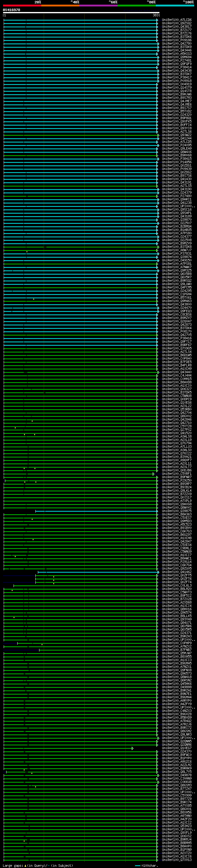
Task: Select hit label UniRef100_P14856
Action: 176,162
